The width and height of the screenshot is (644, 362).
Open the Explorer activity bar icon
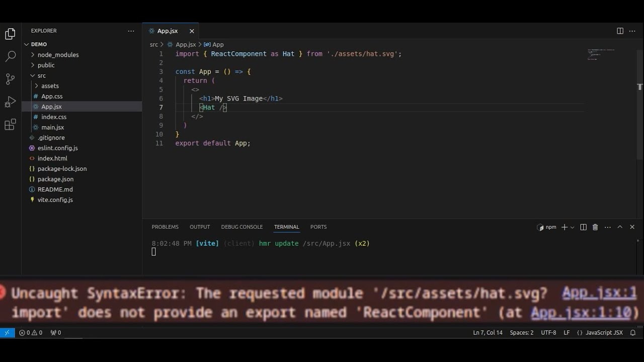click(x=10, y=34)
